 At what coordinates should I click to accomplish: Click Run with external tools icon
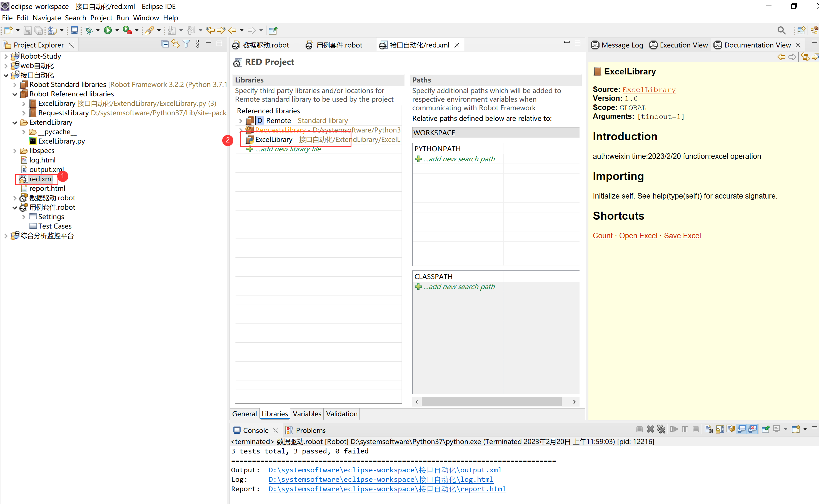(127, 30)
